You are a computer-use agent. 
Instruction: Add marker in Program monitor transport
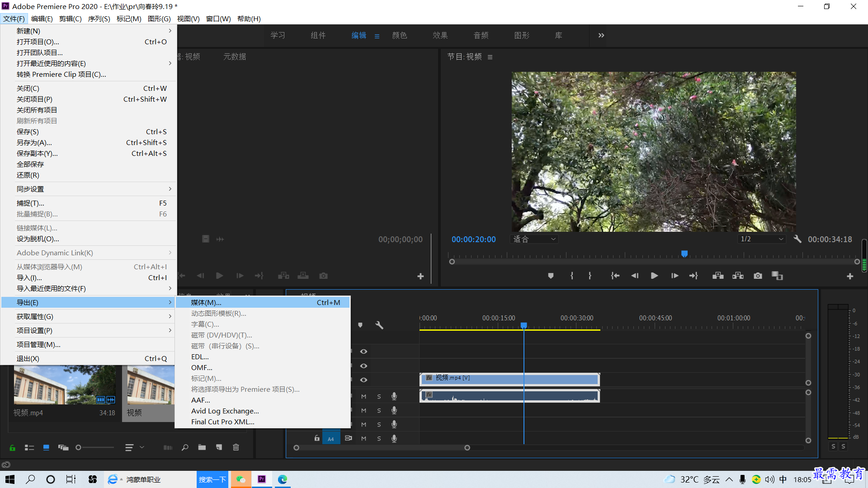[x=551, y=276]
